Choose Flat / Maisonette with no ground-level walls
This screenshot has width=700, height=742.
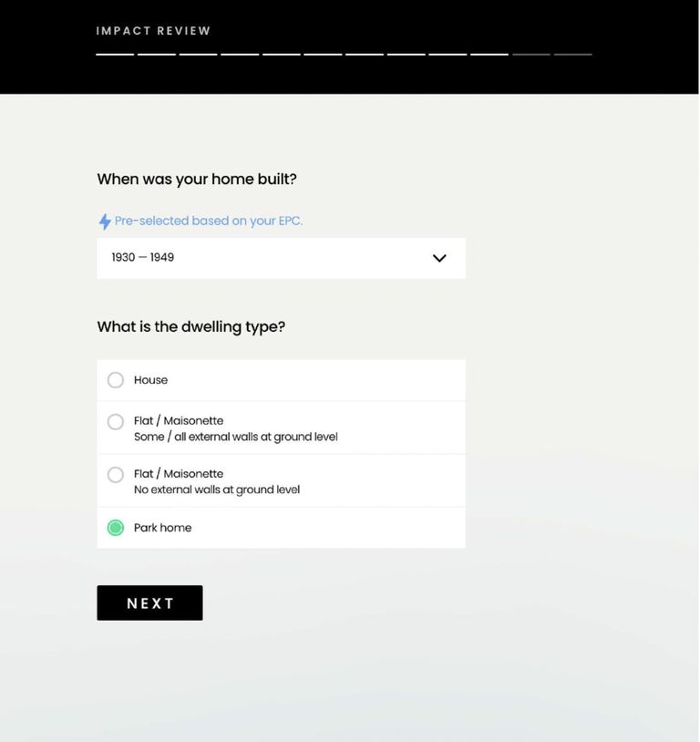116,475
